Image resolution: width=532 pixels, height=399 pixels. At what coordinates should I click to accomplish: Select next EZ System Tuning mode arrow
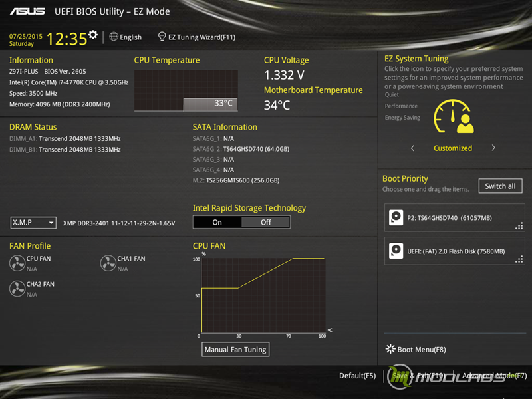[x=493, y=148]
